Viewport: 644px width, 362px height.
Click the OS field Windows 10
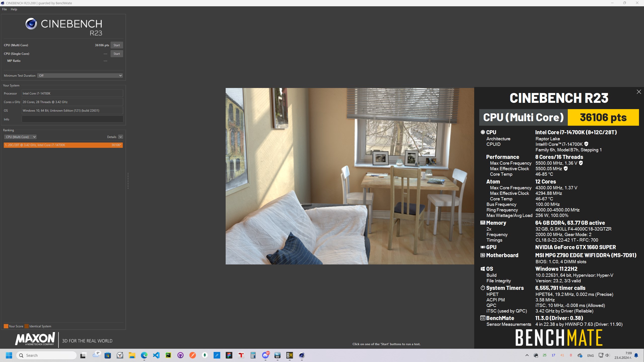pos(72,111)
